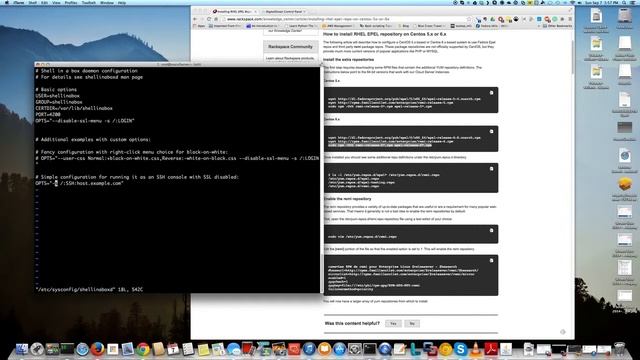Open iTunes from the Dock
Screen dimensions: 640x360
point(309,349)
